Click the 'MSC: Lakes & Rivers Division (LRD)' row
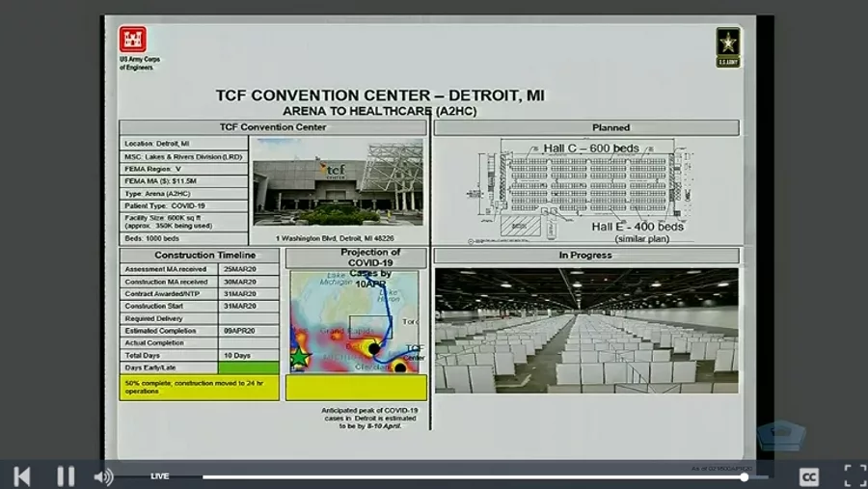868x489 pixels. (x=184, y=156)
